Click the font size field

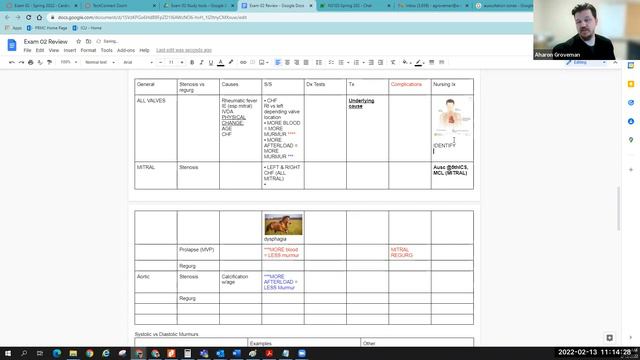[x=171, y=62]
